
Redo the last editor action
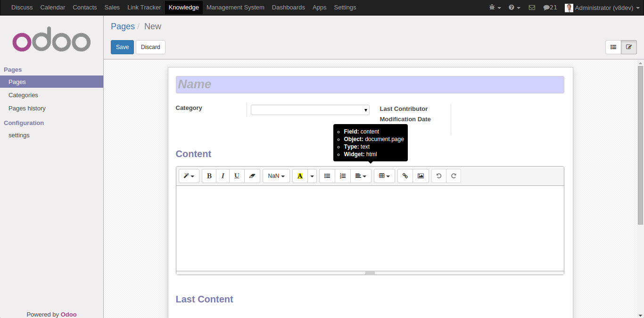pos(454,176)
